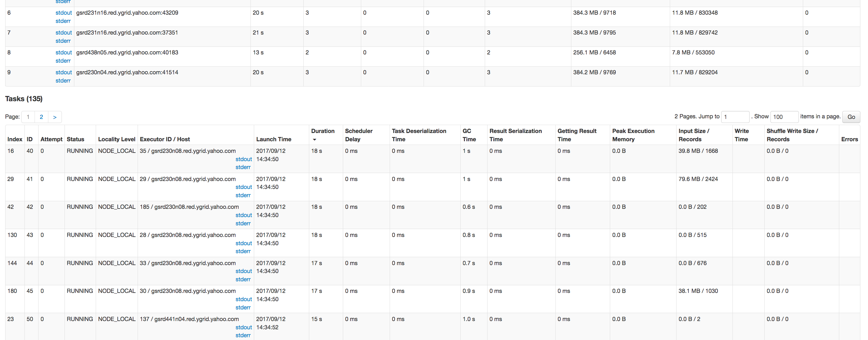This screenshot has width=868, height=340.
Task: Sort by GC Time column header
Action: coord(469,135)
